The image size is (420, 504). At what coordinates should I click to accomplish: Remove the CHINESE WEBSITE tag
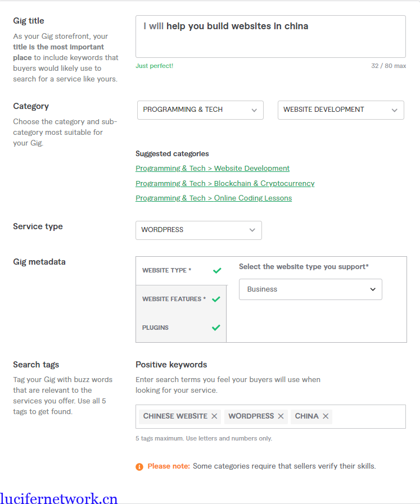214,416
